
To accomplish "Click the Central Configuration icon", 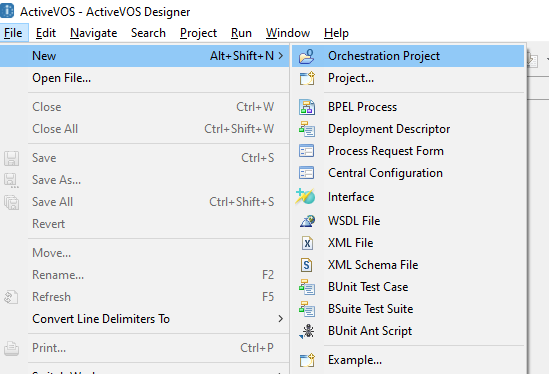I will [x=307, y=173].
